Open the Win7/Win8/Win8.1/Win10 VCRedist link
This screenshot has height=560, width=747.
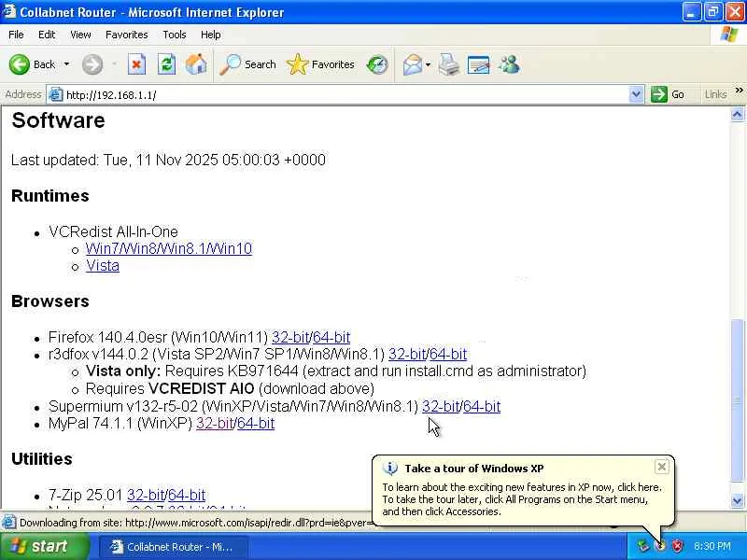click(x=169, y=248)
